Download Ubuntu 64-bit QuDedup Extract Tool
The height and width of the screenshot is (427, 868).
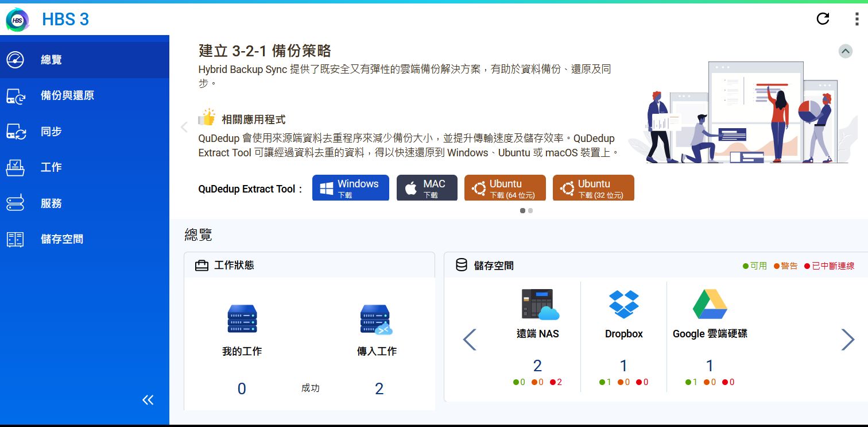coord(505,188)
